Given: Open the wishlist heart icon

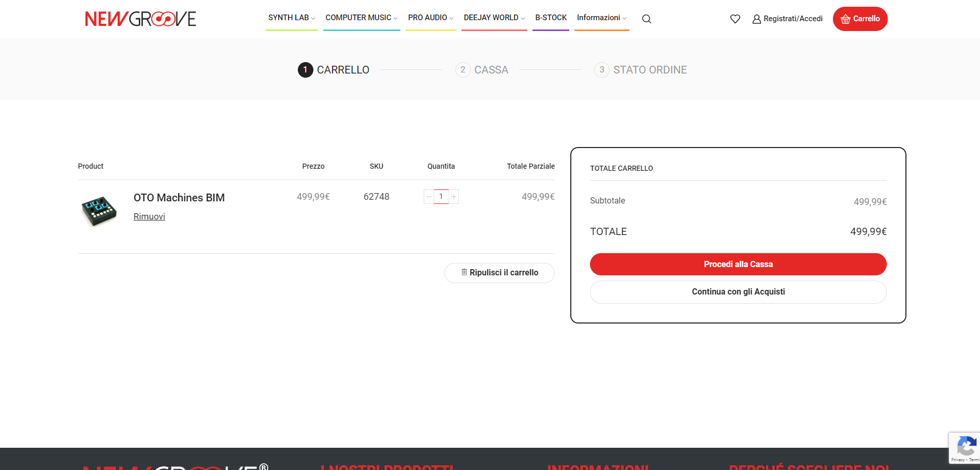Looking at the screenshot, I should click(x=735, y=19).
